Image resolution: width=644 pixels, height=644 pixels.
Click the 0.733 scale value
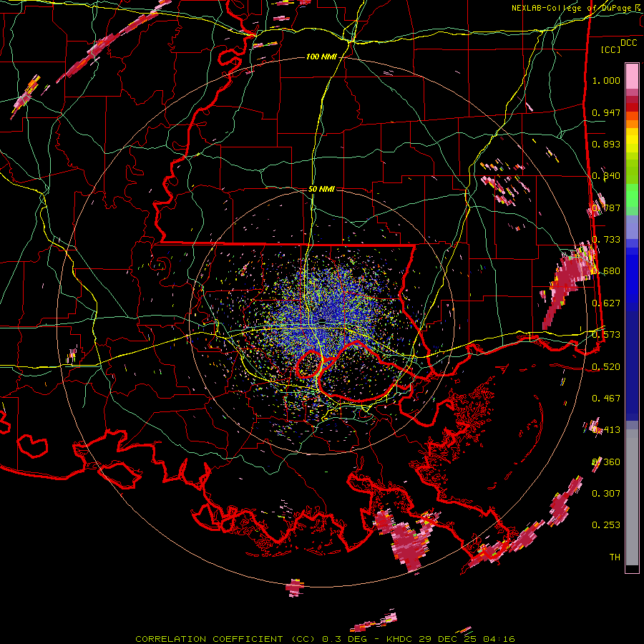pos(606,240)
